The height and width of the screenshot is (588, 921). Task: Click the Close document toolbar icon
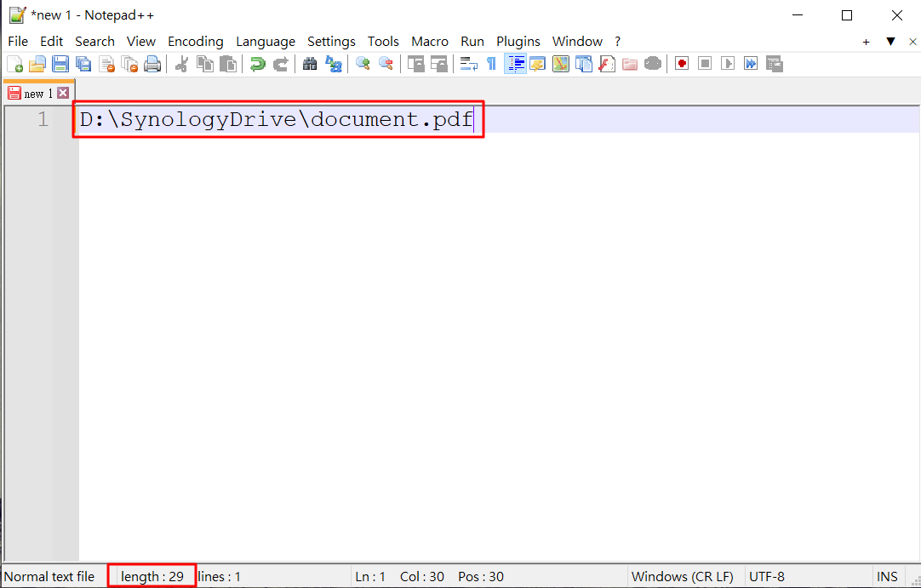(106, 64)
